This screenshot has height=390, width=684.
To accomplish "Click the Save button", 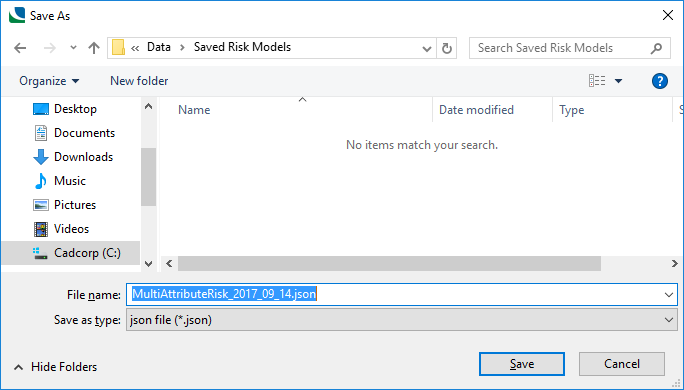I will [522, 364].
